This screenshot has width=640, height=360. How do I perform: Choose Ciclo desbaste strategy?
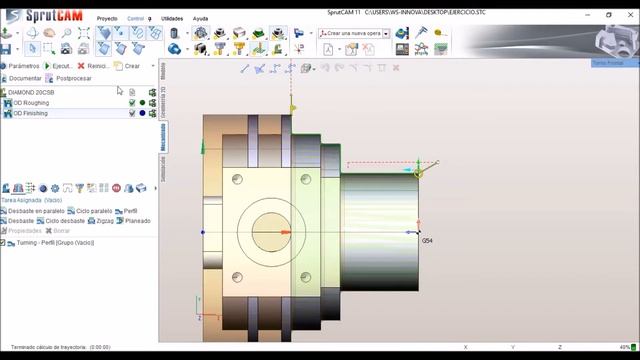[x=61, y=221]
